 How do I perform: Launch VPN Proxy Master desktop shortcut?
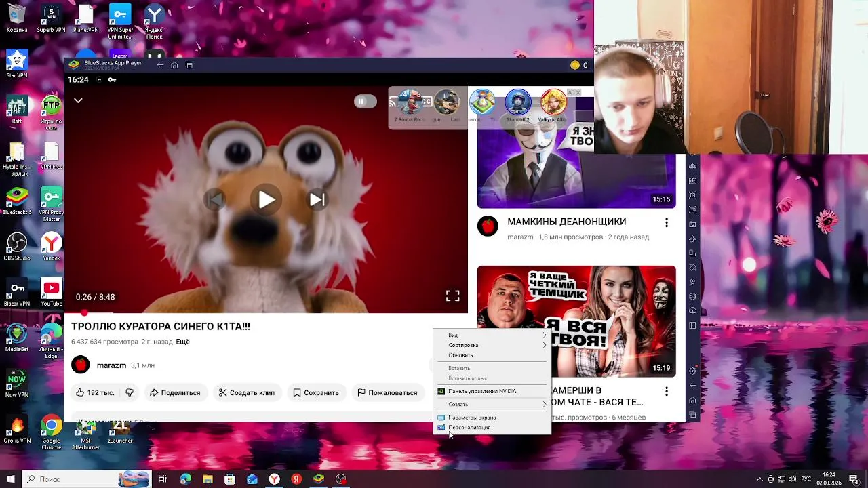tap(51, 205)
